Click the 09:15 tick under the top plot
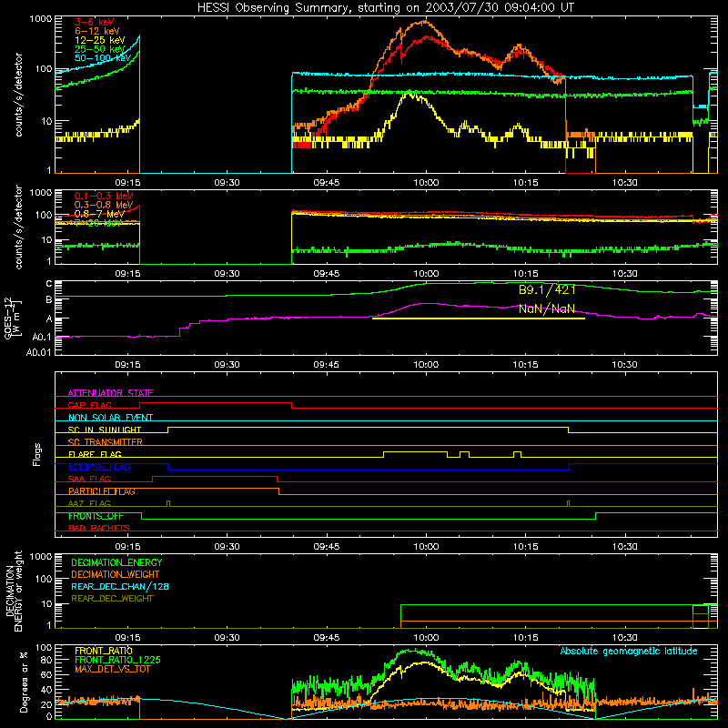Screen dimensions: 728x728 click(127, 183)
